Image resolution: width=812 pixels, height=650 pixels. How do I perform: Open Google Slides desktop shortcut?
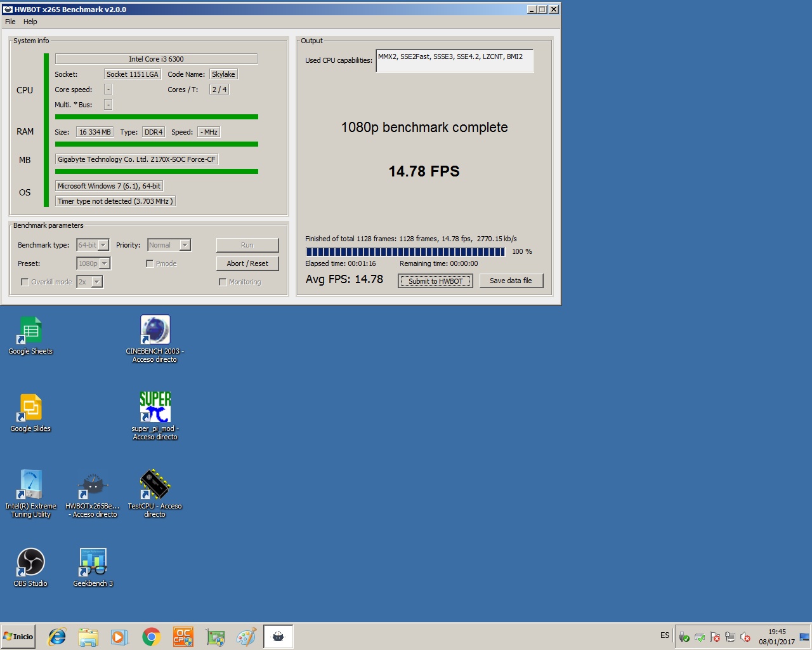pyautogui.click(x=30, y=413)
